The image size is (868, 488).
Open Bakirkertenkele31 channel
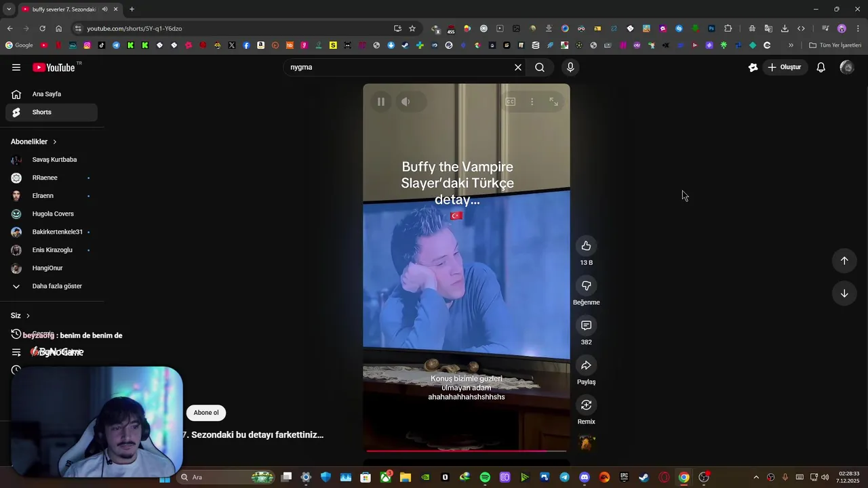point(52,232)
